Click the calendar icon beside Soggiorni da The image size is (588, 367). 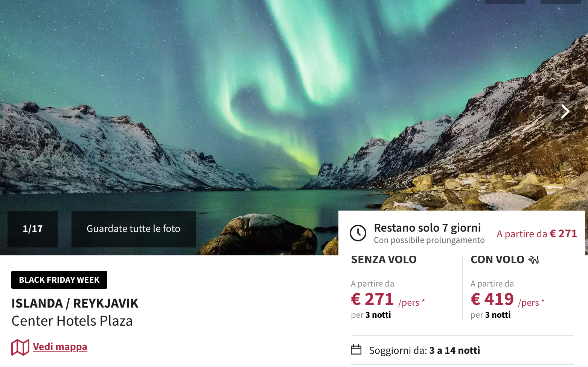[x=356, y=350]
